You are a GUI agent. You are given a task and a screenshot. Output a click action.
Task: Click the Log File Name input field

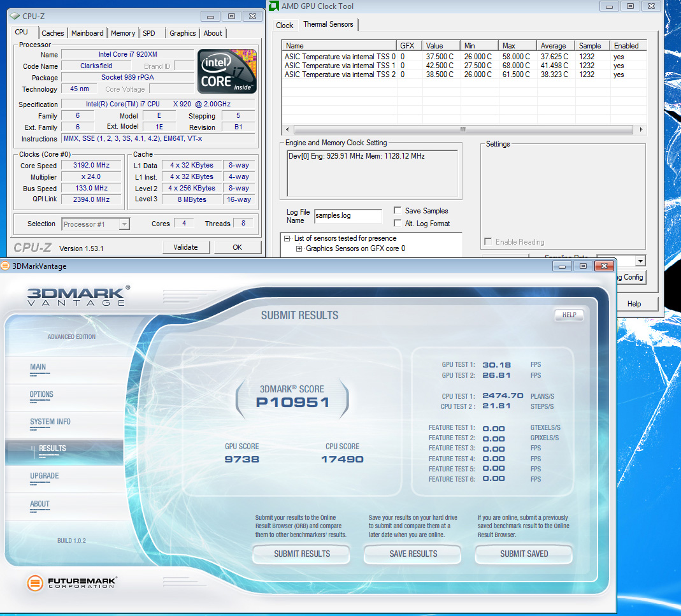click(348, 216)
